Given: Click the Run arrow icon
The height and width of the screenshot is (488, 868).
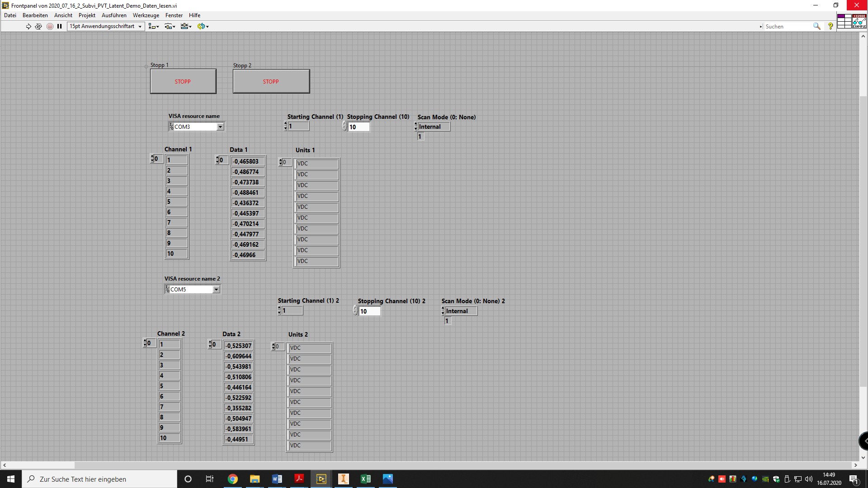Looking at the screenshot, I should pyautogui.click(x=28, y=27).
